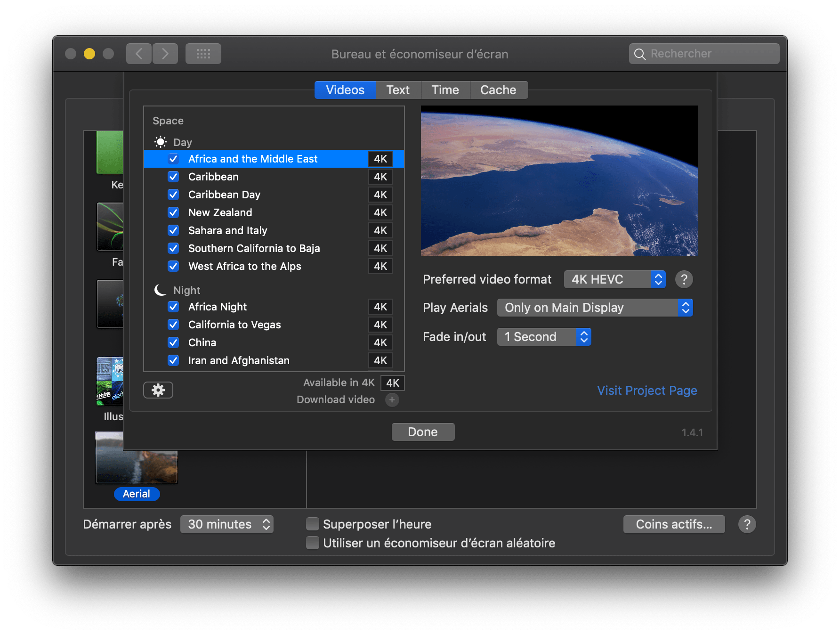Go forward with the right arrow toolbar button
840x635 pixels.
[x=165, y=54]
